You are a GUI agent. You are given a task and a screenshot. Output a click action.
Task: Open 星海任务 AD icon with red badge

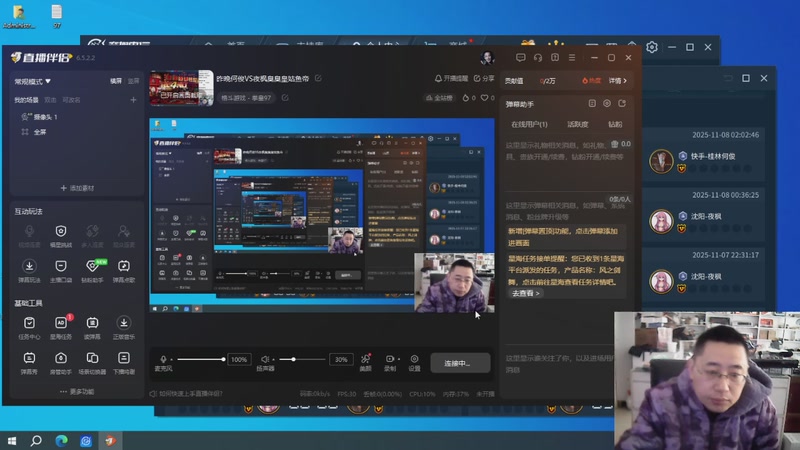[x=61, y=323]
